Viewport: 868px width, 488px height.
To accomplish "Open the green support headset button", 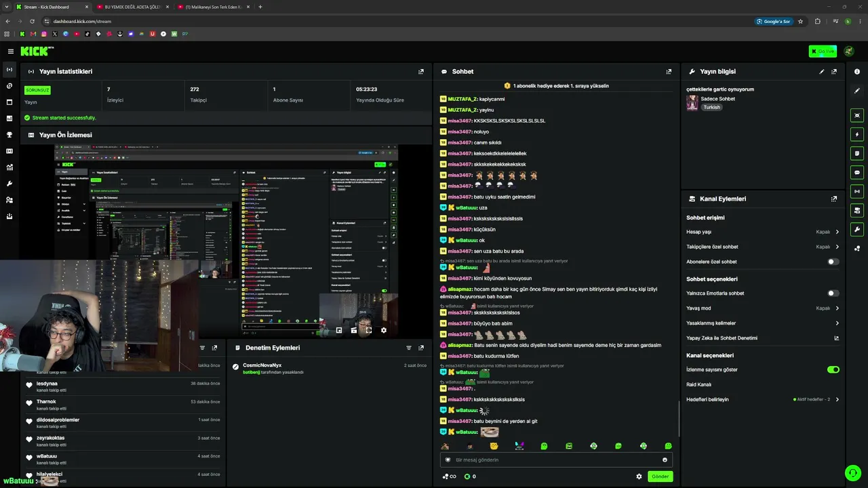I will tap(852, 472).
